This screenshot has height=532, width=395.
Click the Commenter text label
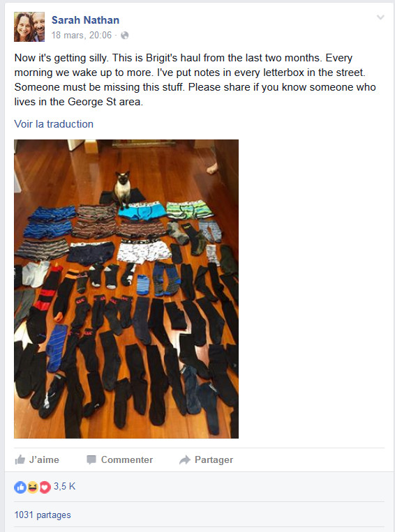tap(127, 459)
